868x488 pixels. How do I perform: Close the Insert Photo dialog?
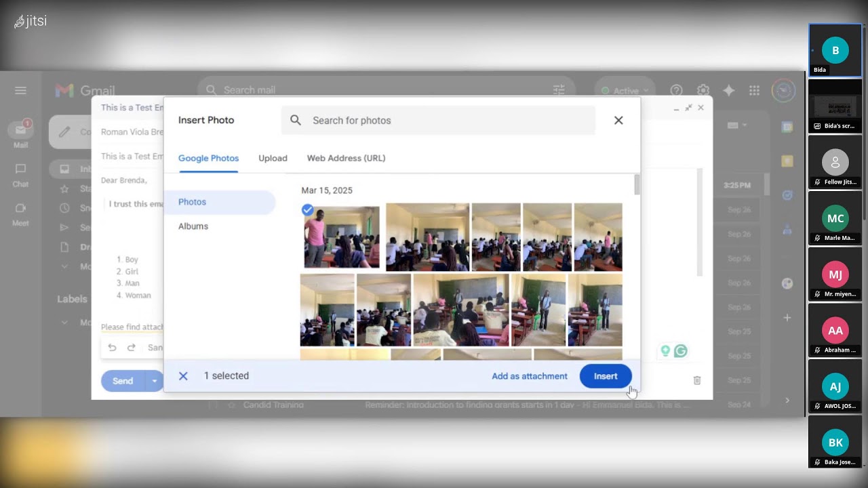tap(618, 120)
